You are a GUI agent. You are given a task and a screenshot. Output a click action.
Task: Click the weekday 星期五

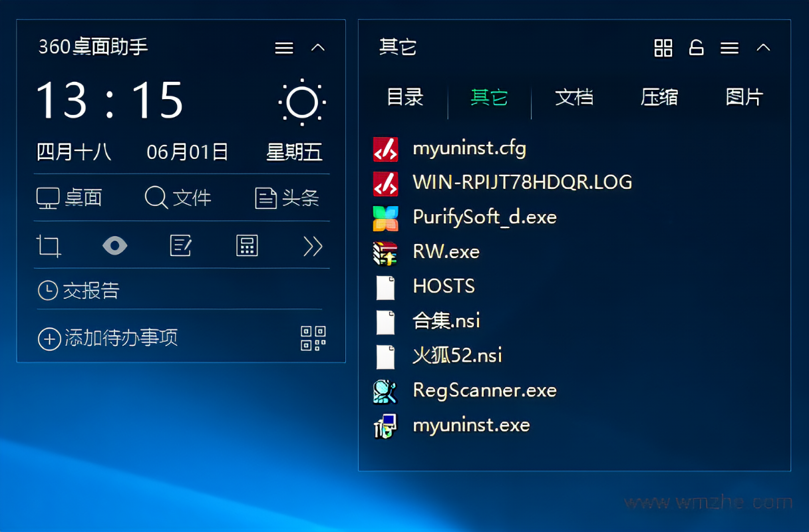[x=295, y=152]
